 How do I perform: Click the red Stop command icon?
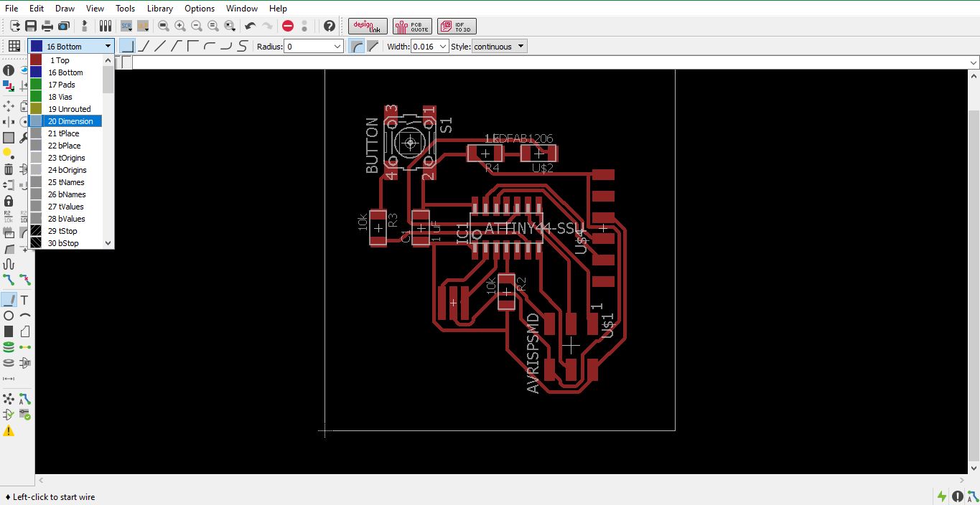(288, 26)
